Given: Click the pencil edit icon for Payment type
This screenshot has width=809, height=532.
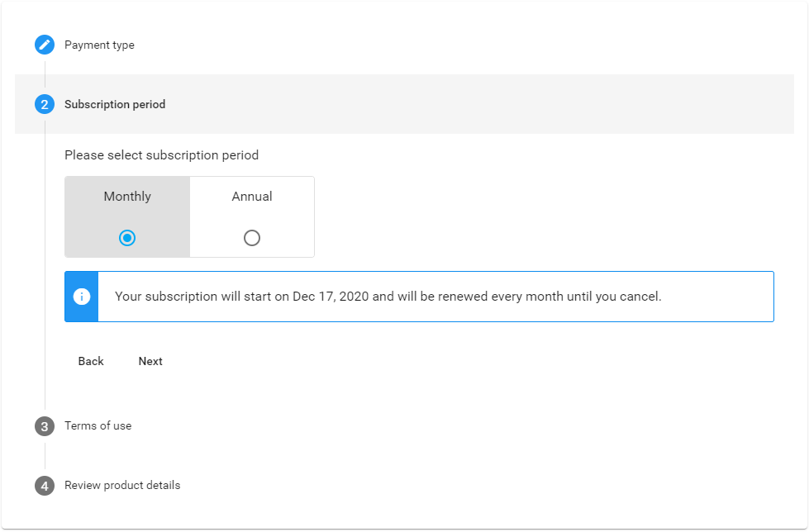Looking at the screenshot, I should tap(45, 45).
